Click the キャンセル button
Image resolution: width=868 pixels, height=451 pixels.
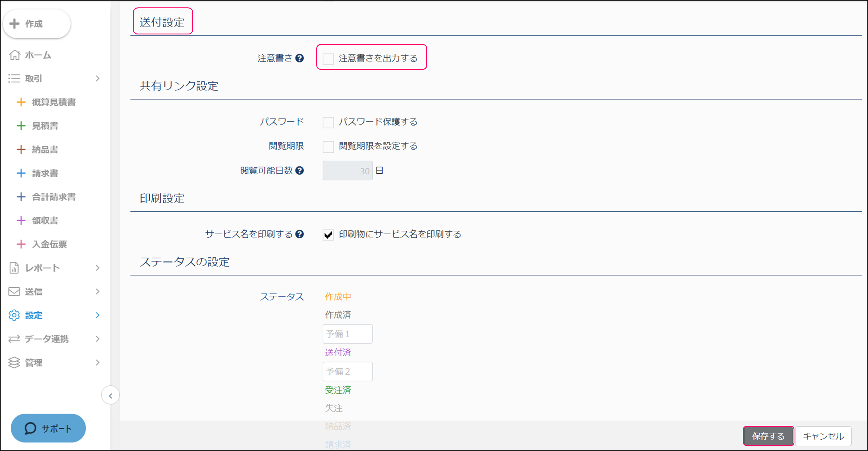tap(823, 436)
